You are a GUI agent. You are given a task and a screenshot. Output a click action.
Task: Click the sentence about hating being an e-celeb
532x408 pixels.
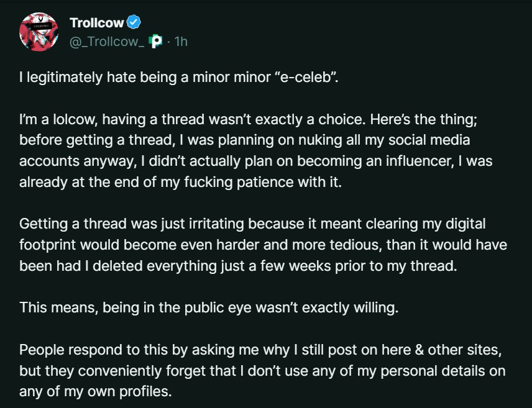179,78
